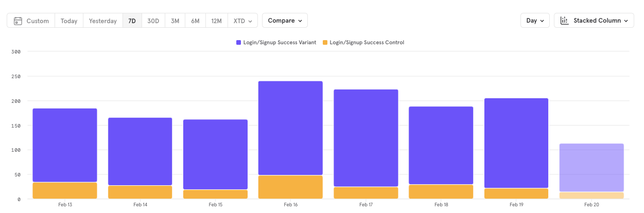This screenshot has height=213, width=644.
Task: Select the Today date range
Action: [x=69, y=21]
